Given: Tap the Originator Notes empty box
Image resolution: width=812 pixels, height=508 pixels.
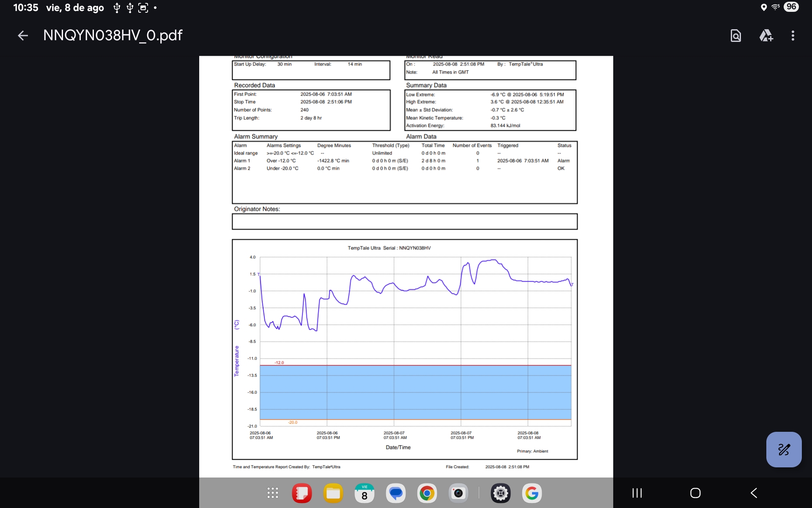Looking at the screenshot, I should 404,221.
